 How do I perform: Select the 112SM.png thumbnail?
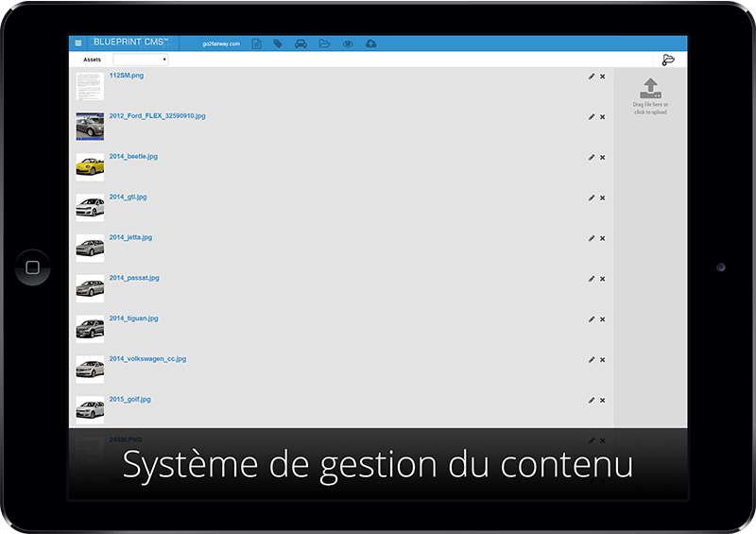(90, 86)
